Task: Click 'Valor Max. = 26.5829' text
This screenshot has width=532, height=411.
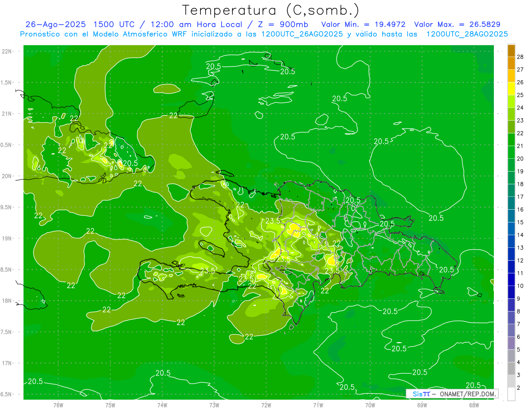Action: click(x=457, y=25)
